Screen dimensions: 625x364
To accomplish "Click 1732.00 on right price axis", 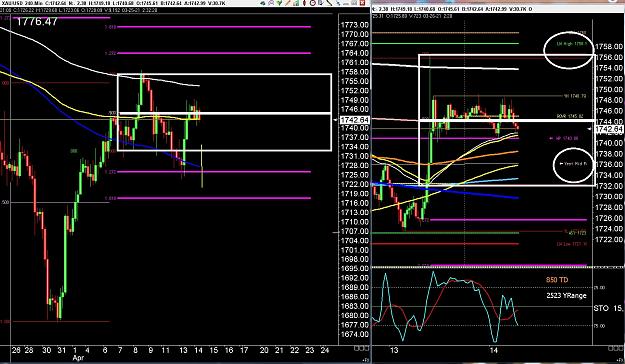I will click(609, 186).
